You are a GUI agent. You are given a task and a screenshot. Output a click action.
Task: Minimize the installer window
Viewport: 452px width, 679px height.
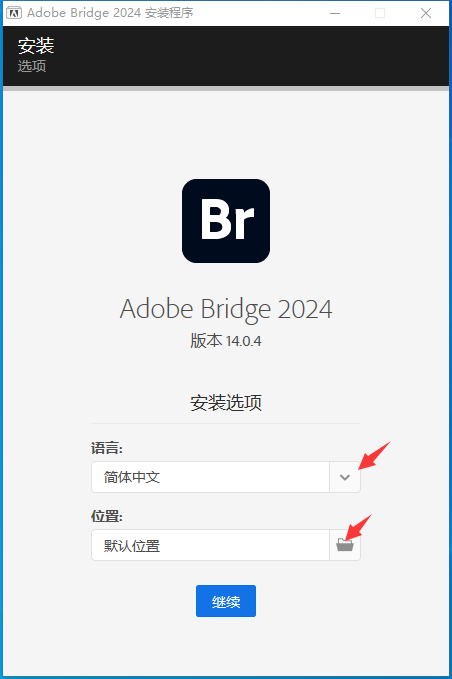pyautogui.click(x=335, y=13)
